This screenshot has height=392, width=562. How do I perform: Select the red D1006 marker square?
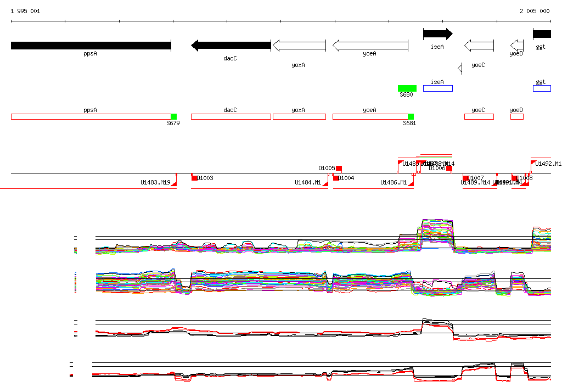(x=449, y=168)
